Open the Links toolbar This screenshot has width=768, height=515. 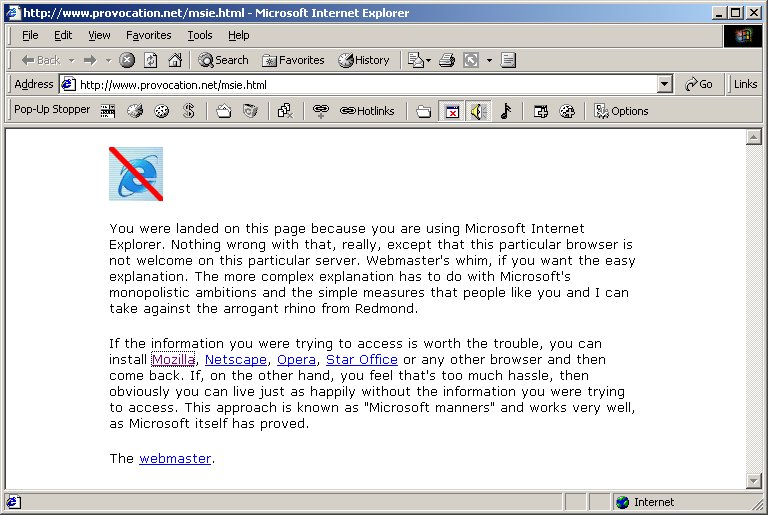745,84
